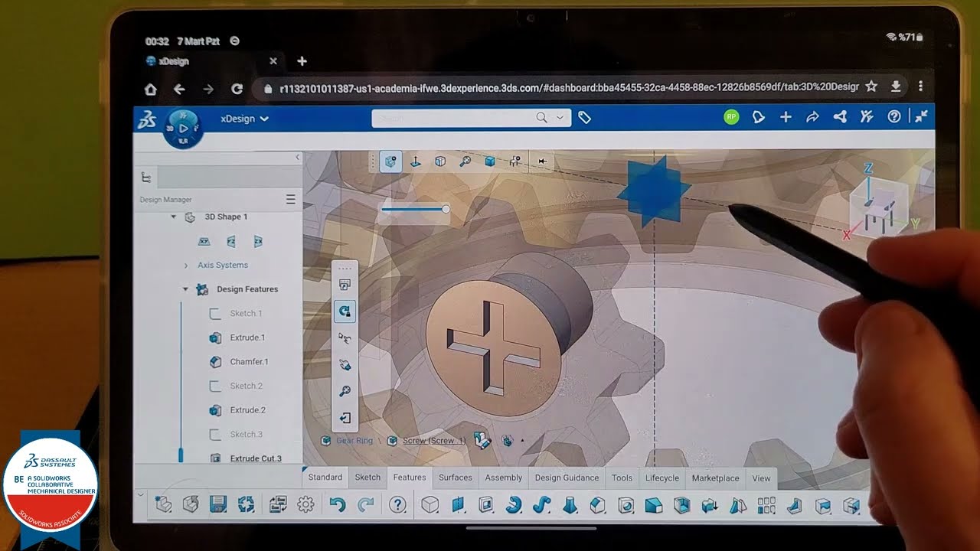Open a new browser tab
980x551 pixels.
coord(302,61)
